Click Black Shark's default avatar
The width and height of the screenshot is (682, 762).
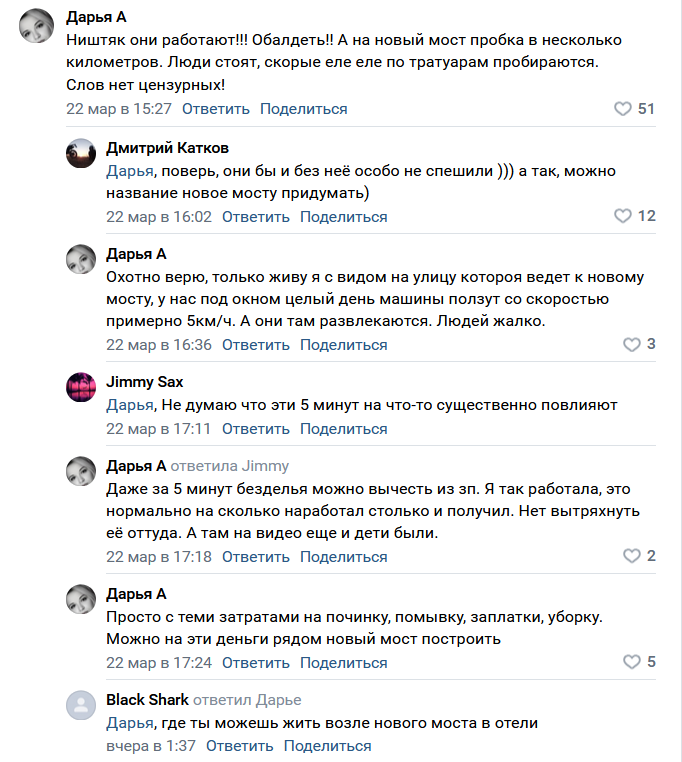click(80, 705)
